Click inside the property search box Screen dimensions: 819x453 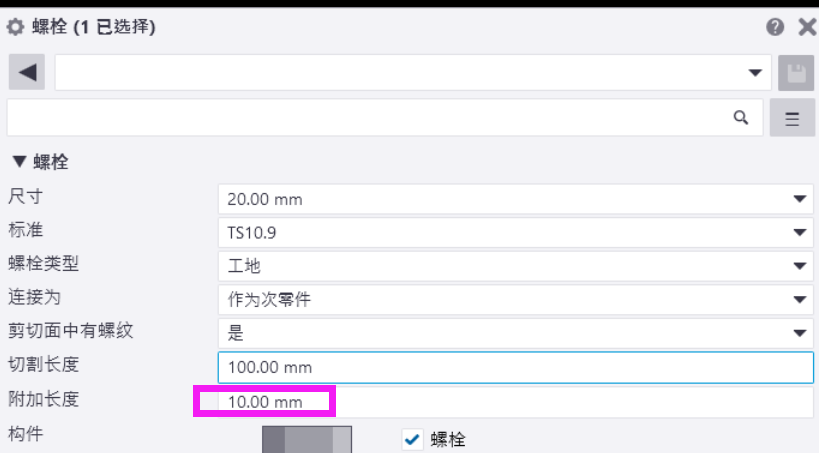(x=370, y=117)
